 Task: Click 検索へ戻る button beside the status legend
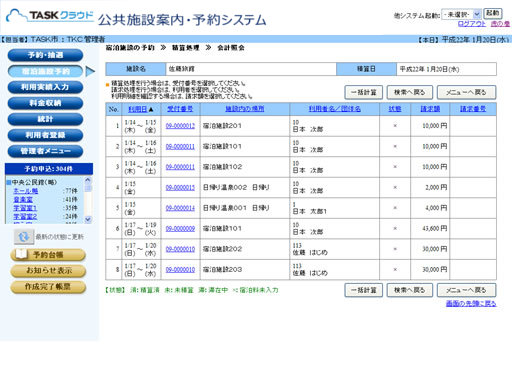pos(410,290)
